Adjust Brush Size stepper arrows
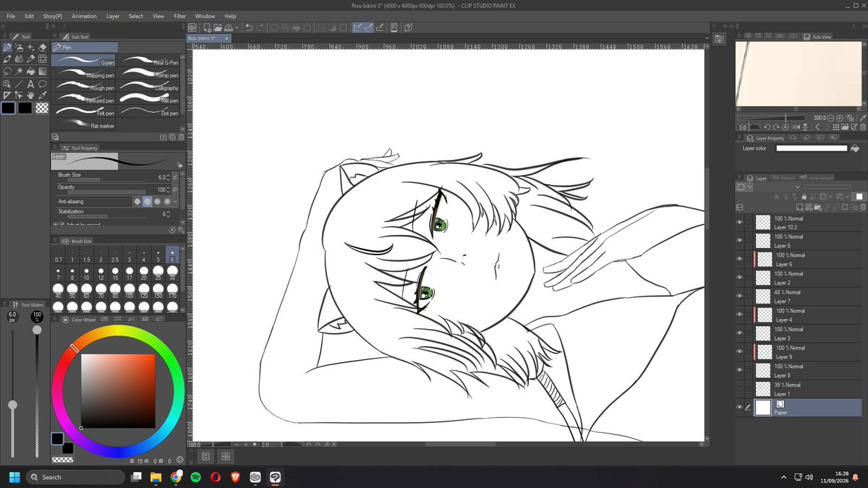Image resolution: width=868 pixels, height=488 pixels. pyautogui.click(x=169, y=177)
